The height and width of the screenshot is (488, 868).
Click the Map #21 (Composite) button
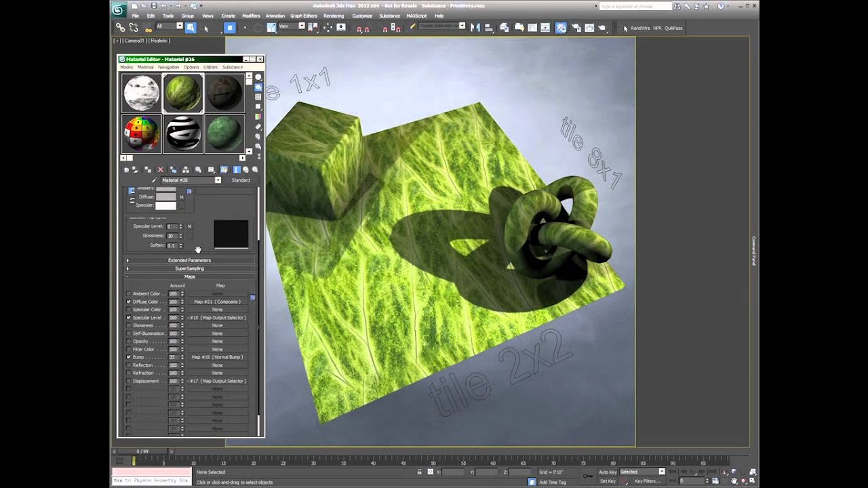coord(217,302)
